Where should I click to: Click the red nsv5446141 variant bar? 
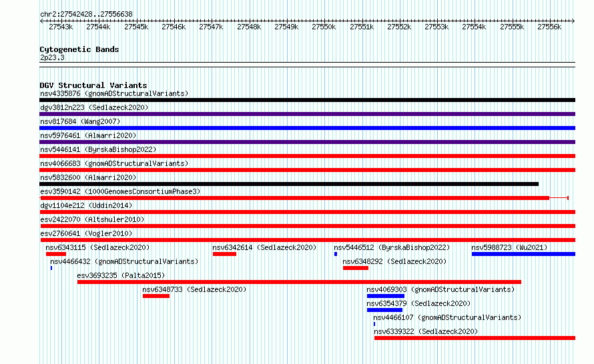click(x=307, y=156)
